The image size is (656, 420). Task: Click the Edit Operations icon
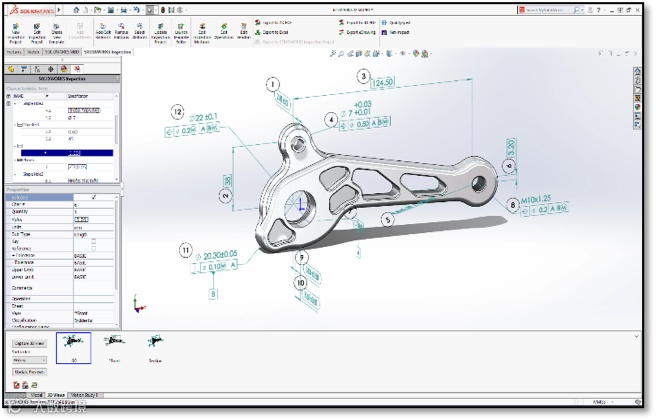coord(224,26)
